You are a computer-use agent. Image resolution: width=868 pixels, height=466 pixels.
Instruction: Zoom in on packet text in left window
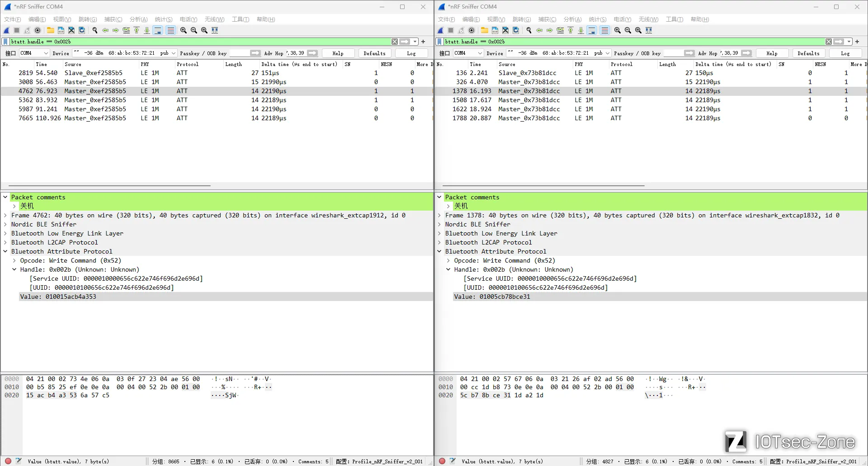[184, 30]
